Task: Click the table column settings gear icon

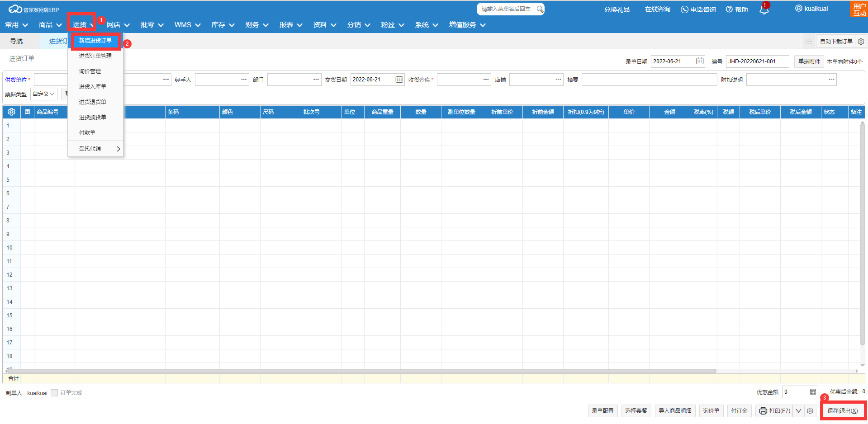Action: (x=12, y=112)
